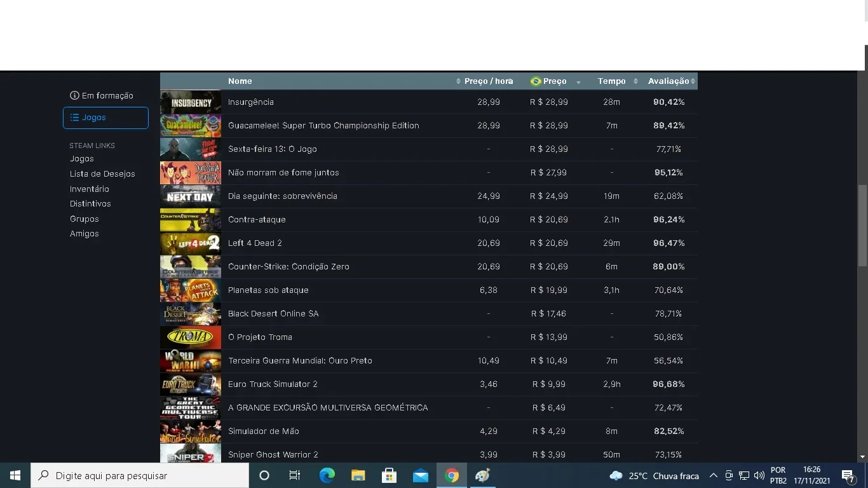
Task: Open the Planets Under Attack thumbnail
Action: pyautogui.click(x=191, y=290)
